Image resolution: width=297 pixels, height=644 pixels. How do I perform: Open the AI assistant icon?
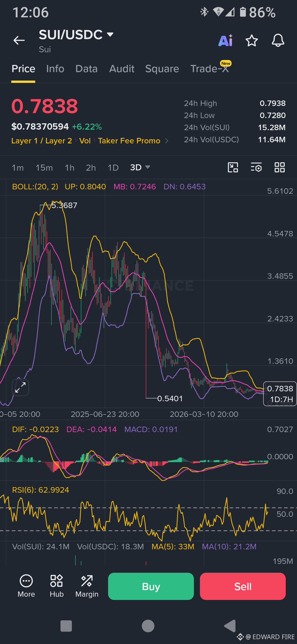click(226, 41)
